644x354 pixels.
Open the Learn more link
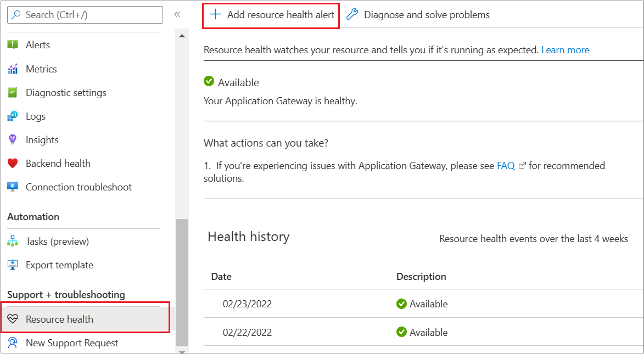click(x=565, y=49)
